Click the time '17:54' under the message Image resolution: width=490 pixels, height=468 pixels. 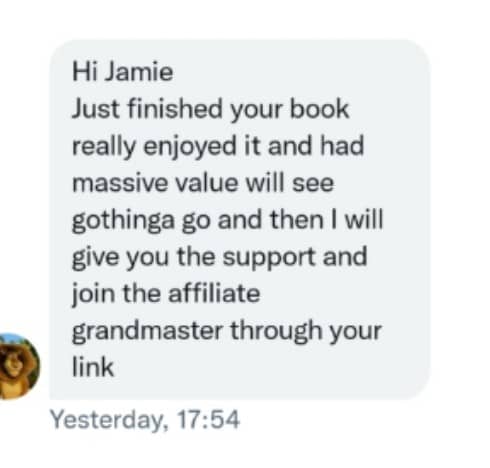[x=208, y=419]
